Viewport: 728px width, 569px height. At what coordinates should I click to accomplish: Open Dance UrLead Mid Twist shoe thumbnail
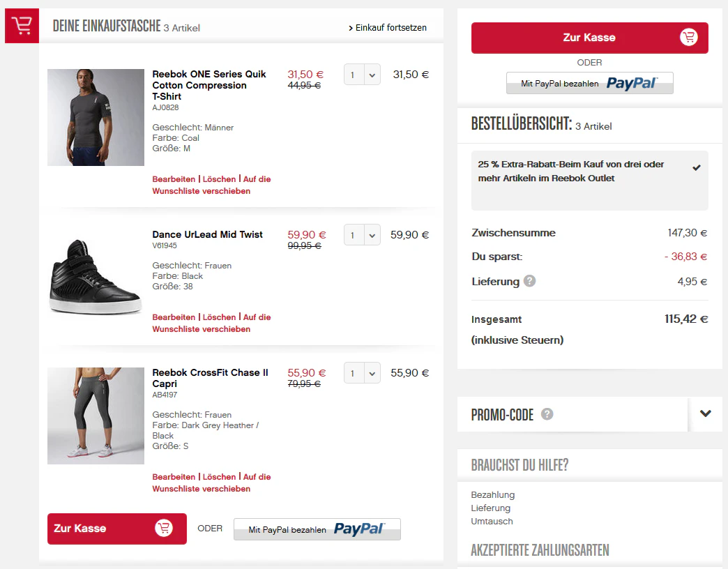tap(96, 277)
